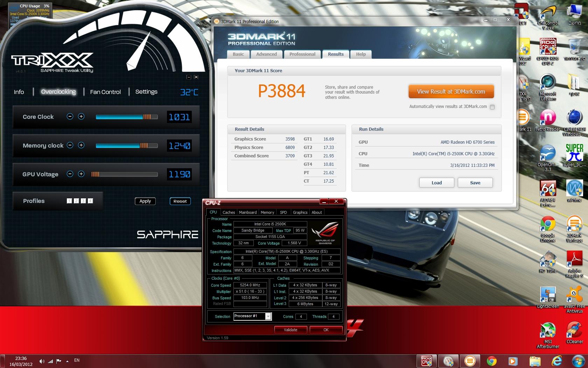Open super_pi desktop icon

(575, 156)
